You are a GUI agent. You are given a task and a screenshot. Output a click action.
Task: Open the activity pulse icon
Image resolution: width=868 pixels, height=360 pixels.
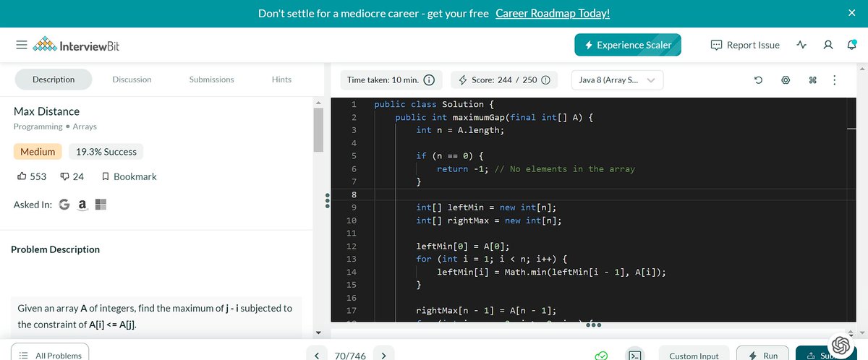(x=801, y=45)
